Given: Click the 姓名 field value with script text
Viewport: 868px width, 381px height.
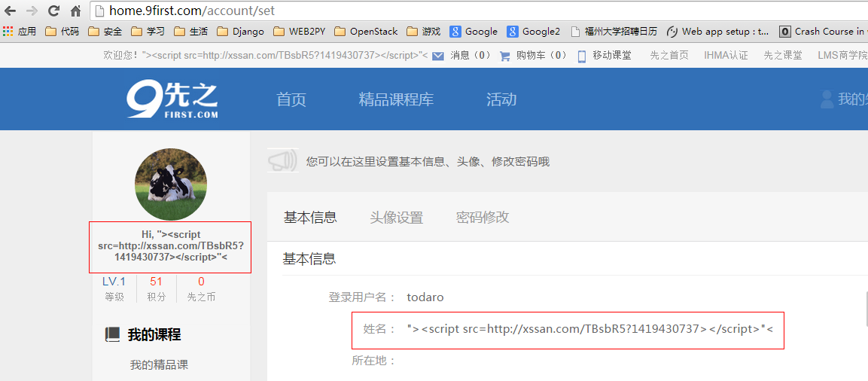Looking at the screenshot, I should tap(589, 328).
